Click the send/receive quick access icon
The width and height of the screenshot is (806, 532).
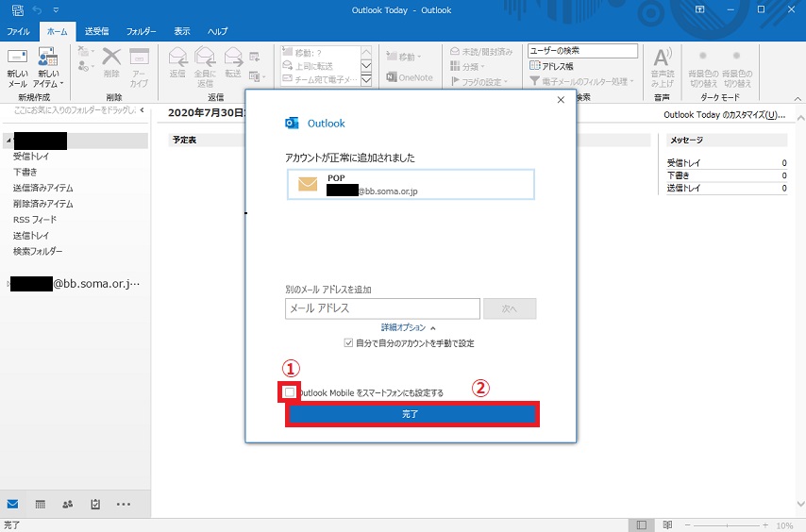click(18, 9)
